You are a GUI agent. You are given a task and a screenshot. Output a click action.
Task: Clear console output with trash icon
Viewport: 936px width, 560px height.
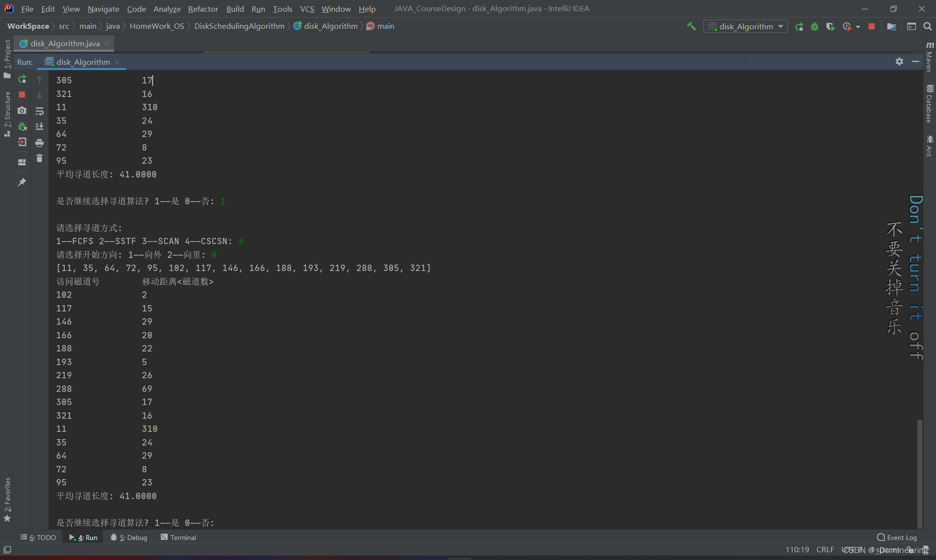[39, 158]
